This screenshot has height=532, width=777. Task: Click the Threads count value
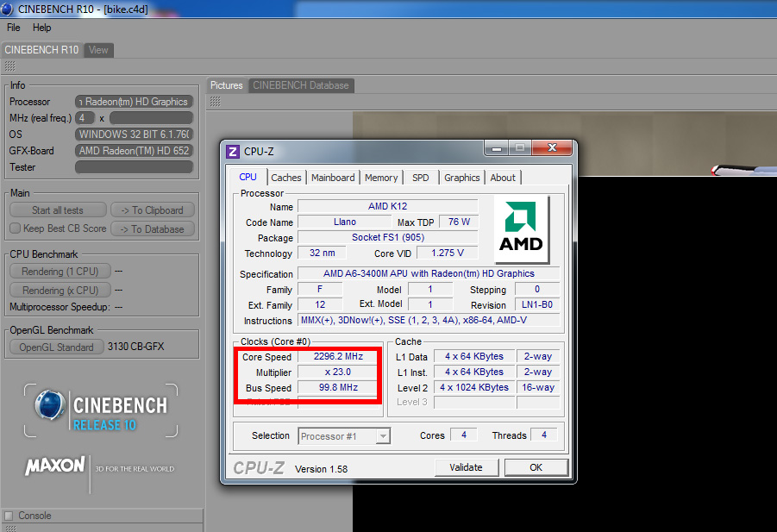point(544,435)
